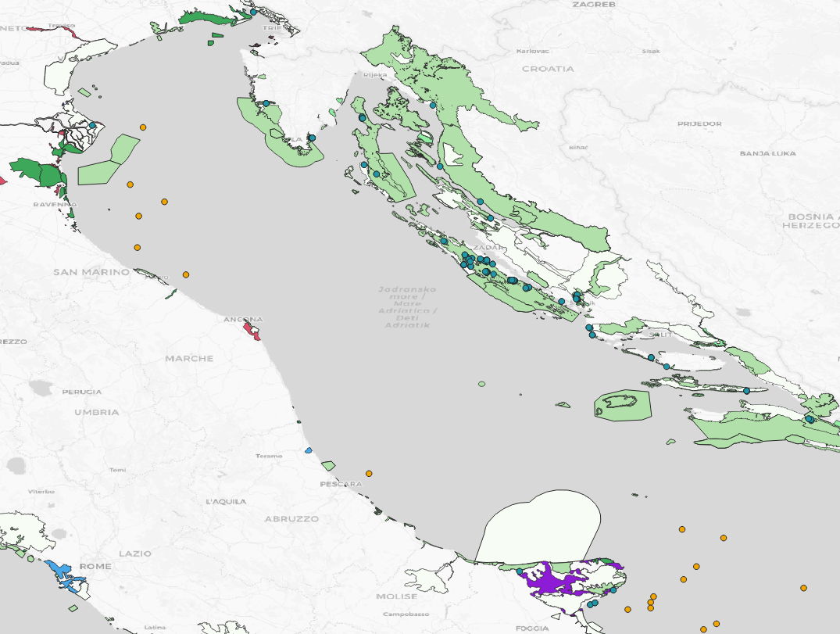Select the small blue polygon near Teramo
The height and width of the screenshot is (634, 840).
click(x=309, y=451)
